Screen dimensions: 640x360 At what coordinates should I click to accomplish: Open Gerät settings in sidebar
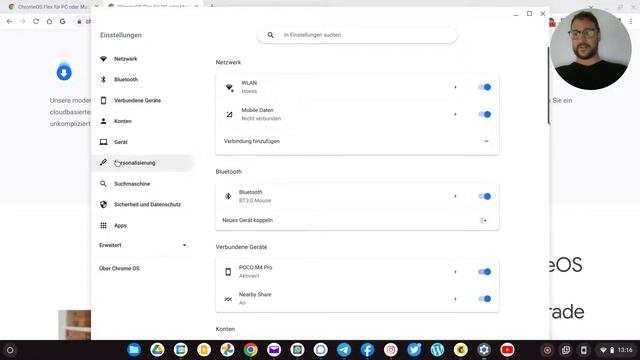coord(120,142)
